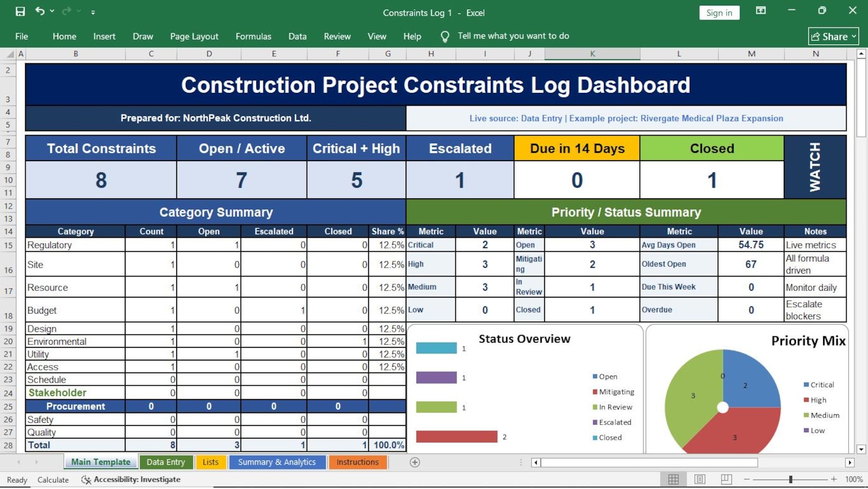Switch to the Data Entry sheet tab

pos(166,462)
